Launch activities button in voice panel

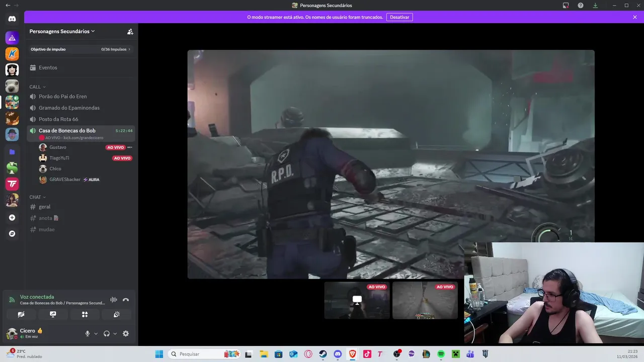click(x=85, y=314)
